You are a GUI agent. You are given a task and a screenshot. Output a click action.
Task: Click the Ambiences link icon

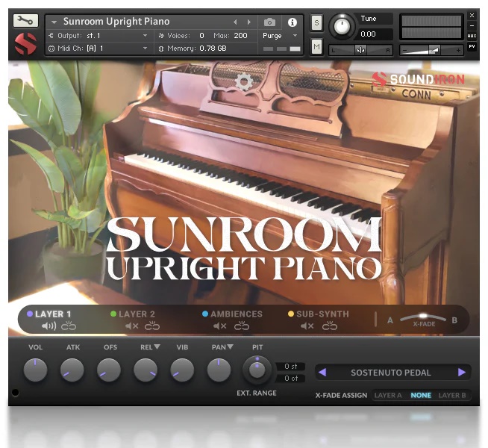coord(242,326)
